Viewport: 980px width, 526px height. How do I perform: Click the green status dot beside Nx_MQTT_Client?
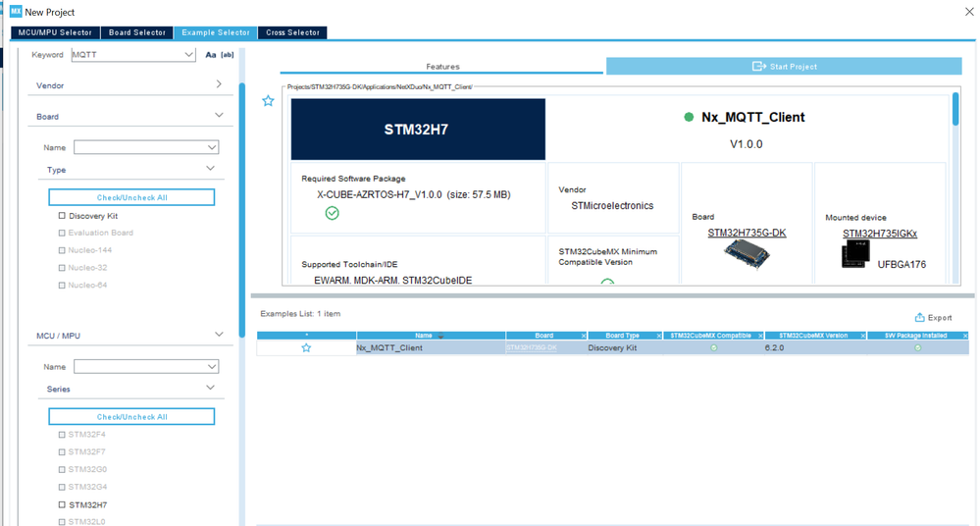click(x=689, y=117)
